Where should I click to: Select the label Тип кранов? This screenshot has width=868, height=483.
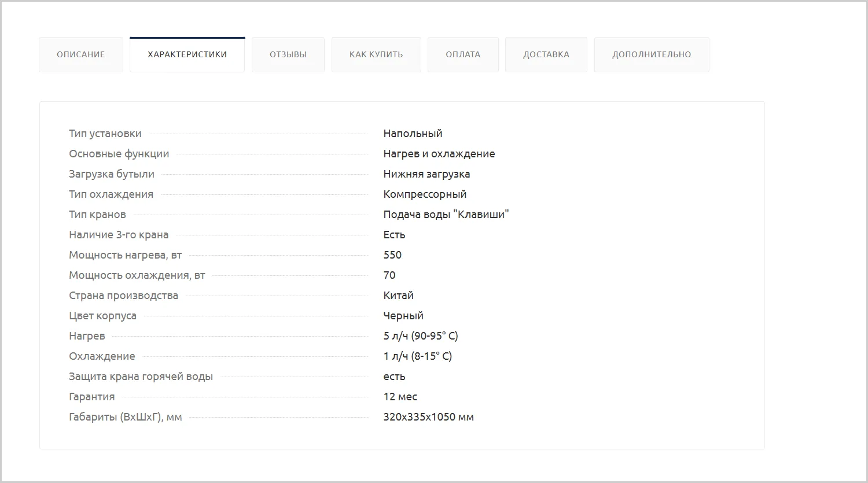97,215
